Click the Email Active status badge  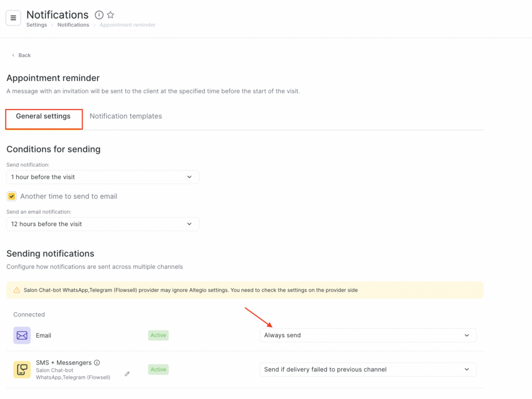point(158,335)
